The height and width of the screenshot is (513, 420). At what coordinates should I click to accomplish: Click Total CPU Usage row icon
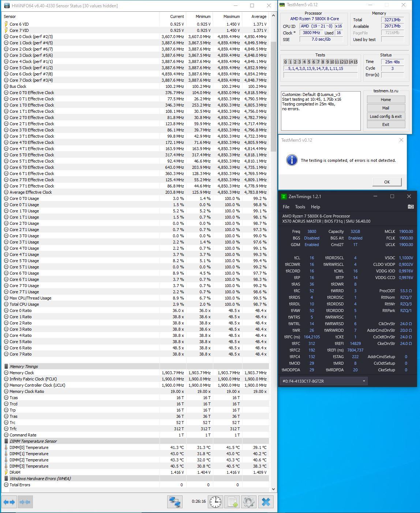coord(6,304)
